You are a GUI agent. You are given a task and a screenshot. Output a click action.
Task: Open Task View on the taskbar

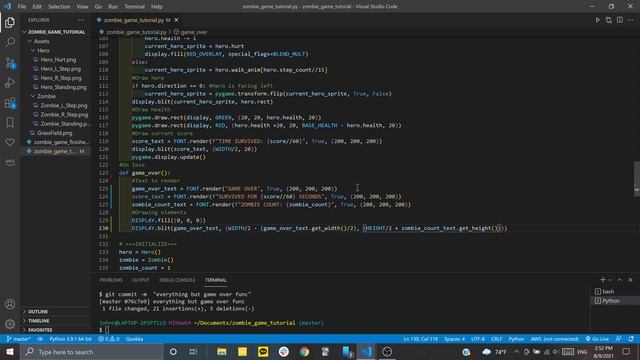point(193,351)
